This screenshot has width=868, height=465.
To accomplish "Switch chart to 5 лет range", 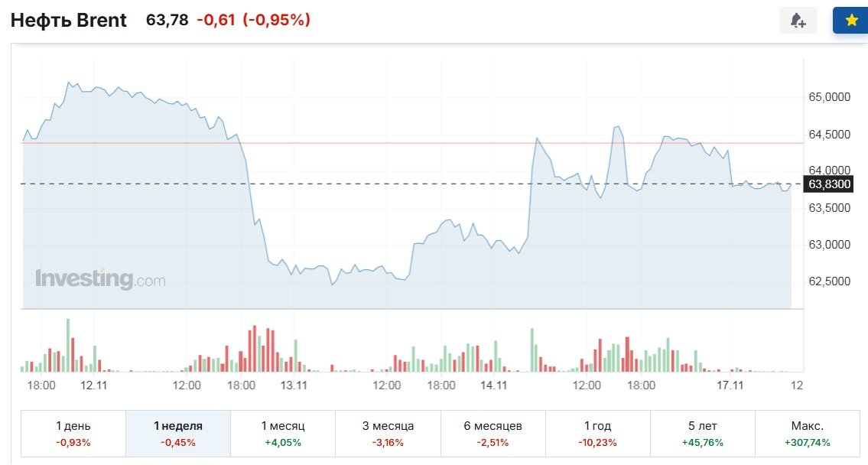I will click(702, 434).
